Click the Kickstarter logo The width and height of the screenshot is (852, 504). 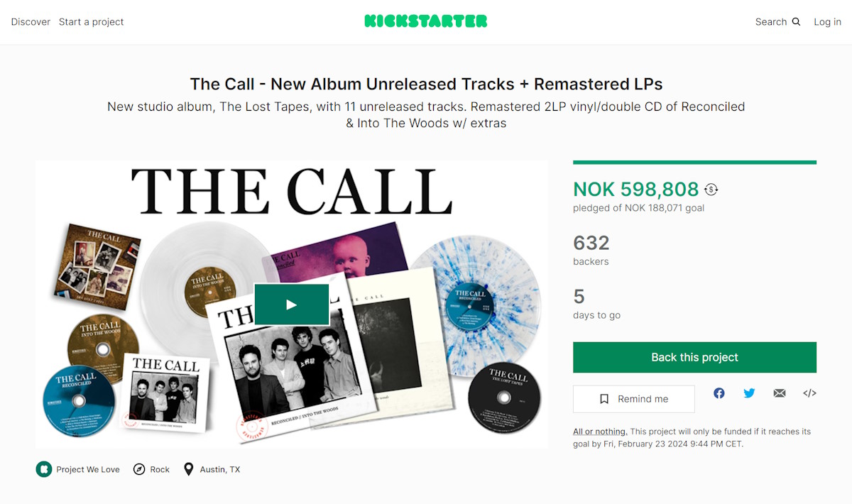(x=426, y=21)
